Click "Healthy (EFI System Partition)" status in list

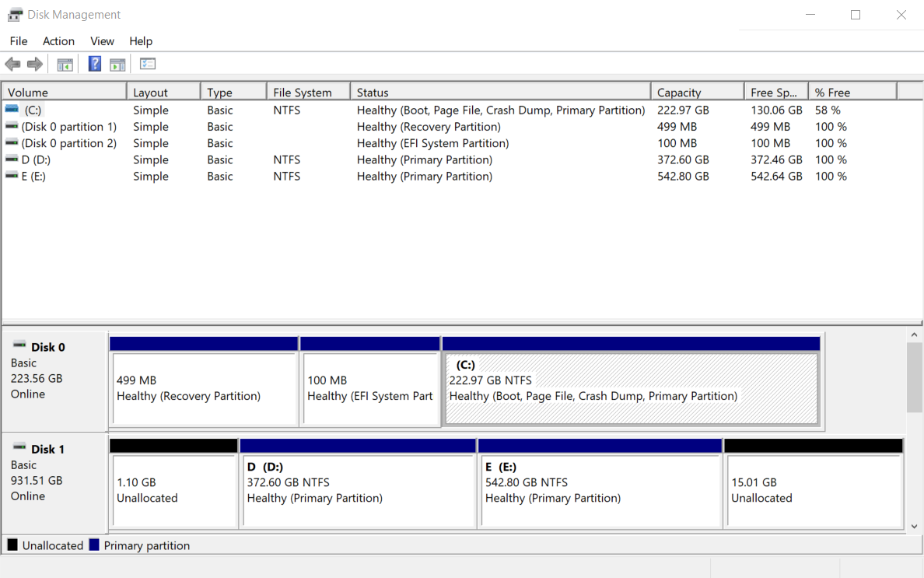click(x=432, y=143)
